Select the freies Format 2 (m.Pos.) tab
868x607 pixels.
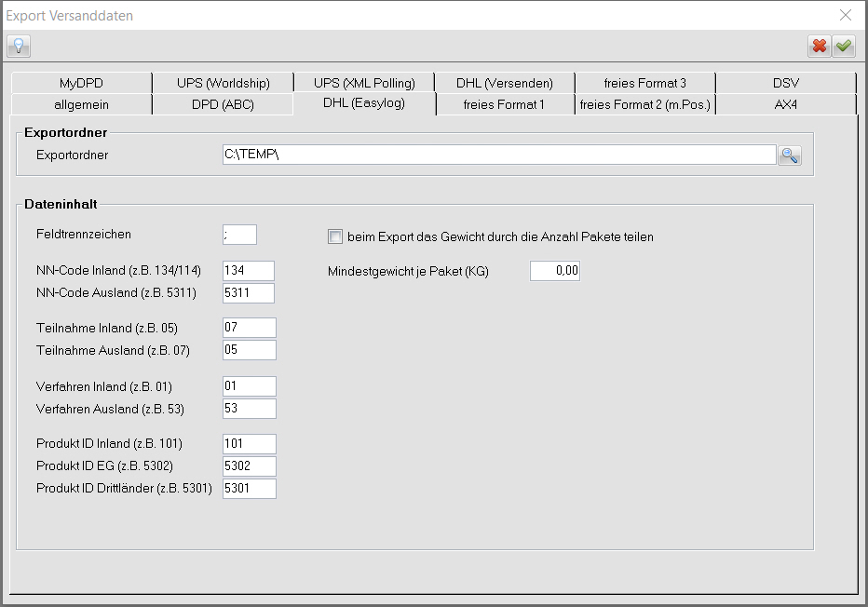pos(644,104)
